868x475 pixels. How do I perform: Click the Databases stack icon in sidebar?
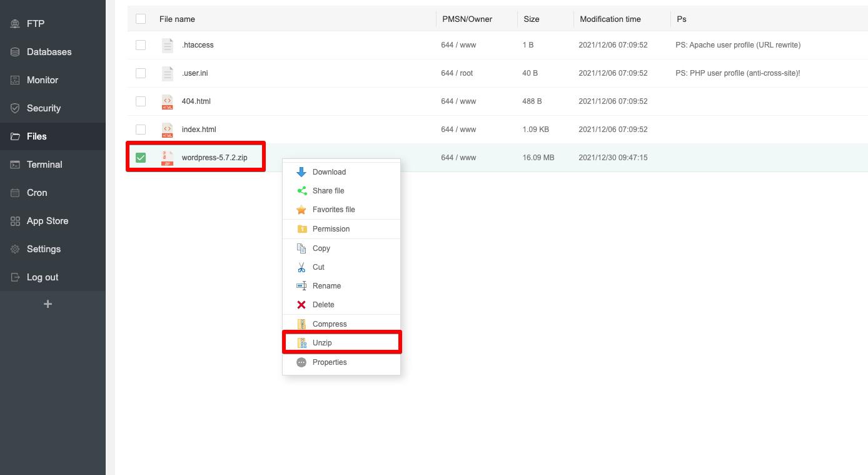15,52
